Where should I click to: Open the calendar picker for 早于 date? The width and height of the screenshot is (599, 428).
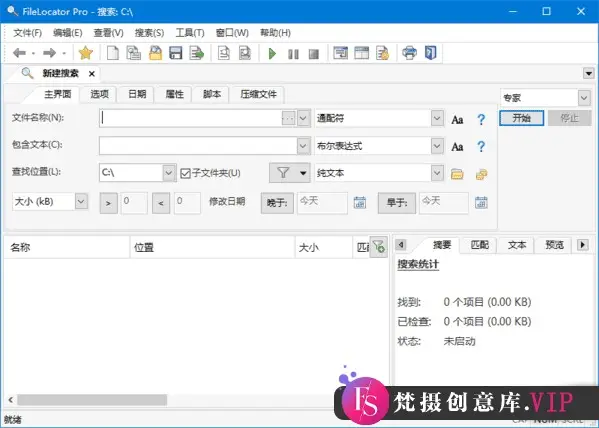pos(481,202)
